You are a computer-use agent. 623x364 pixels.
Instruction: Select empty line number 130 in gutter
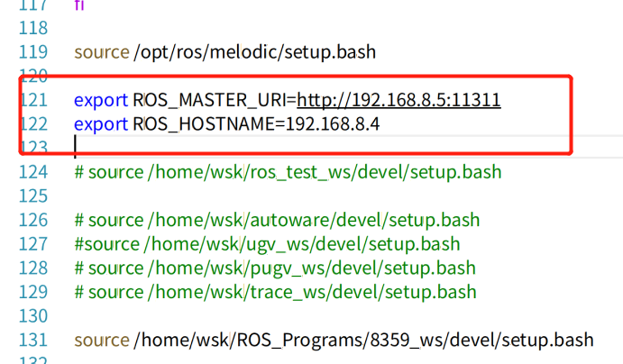click(33, 316)
